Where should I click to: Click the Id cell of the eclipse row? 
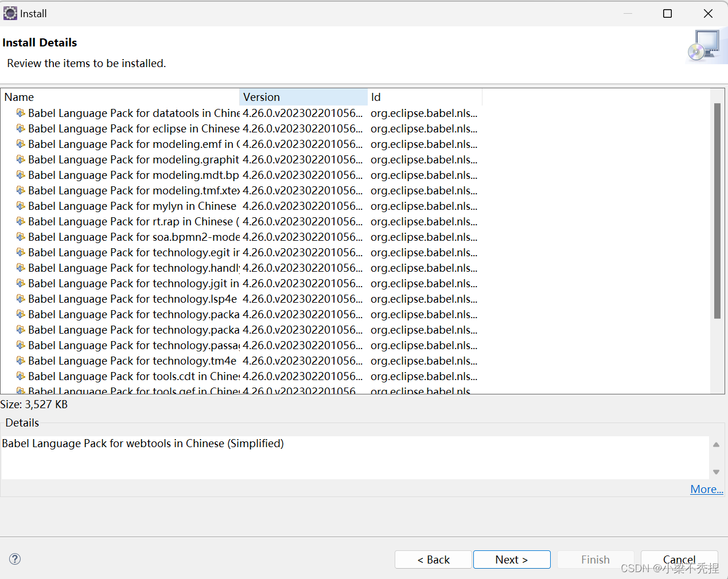point(424,128)
